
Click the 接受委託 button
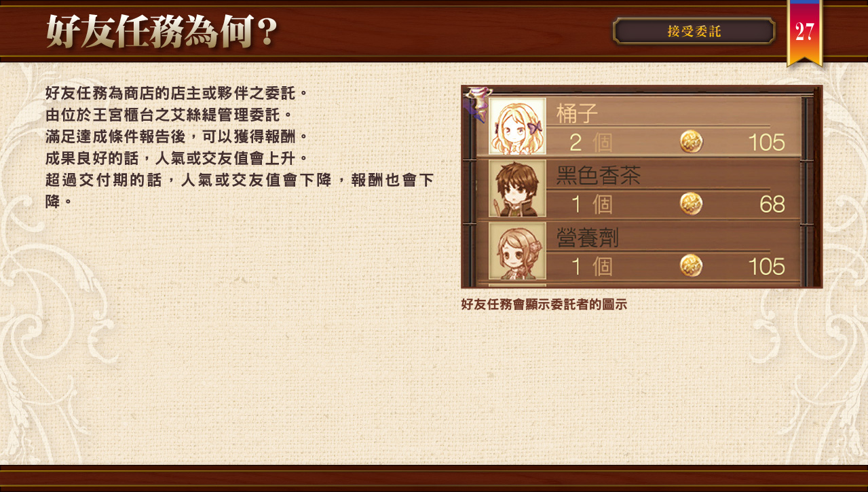coord(694,31)
